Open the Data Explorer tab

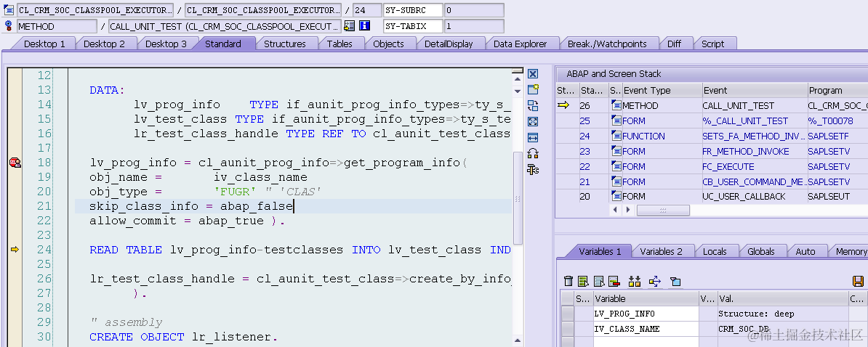(521, 44)
